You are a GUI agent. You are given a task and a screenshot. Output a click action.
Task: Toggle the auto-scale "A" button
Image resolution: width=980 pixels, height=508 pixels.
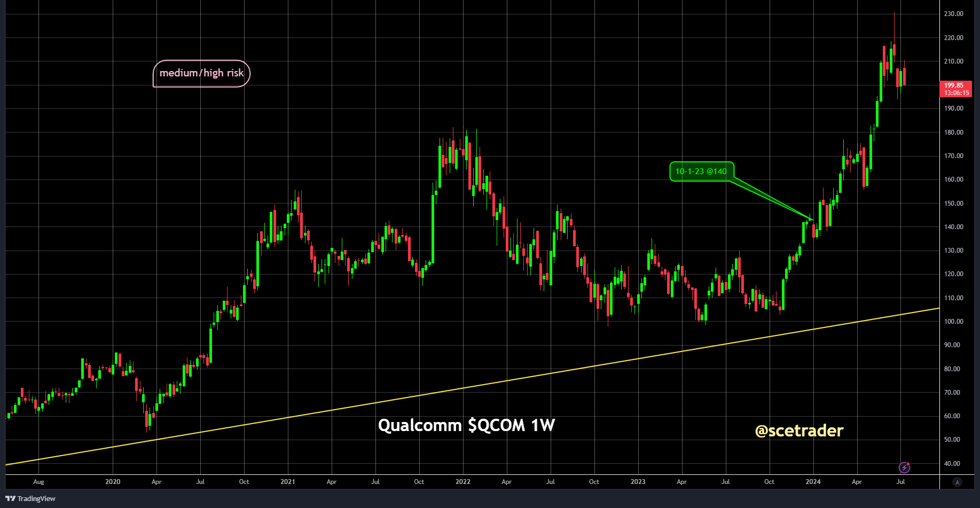957,482
